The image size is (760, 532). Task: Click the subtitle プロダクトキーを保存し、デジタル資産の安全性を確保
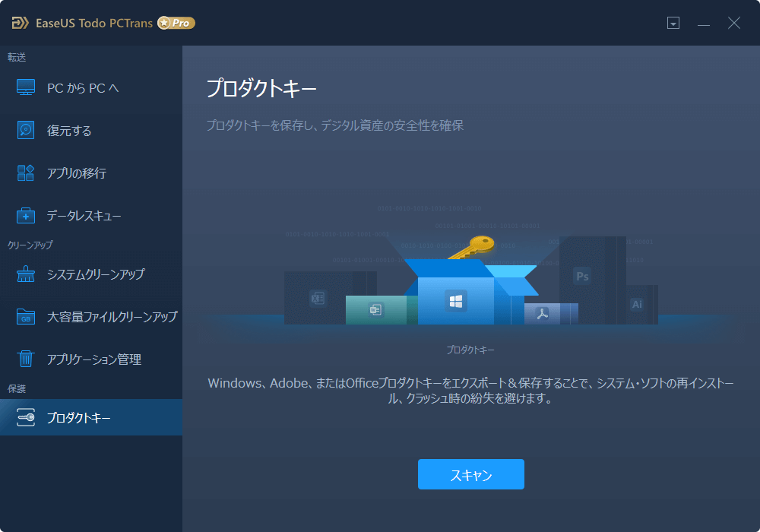pyautogui.click(x=335, y=125)
